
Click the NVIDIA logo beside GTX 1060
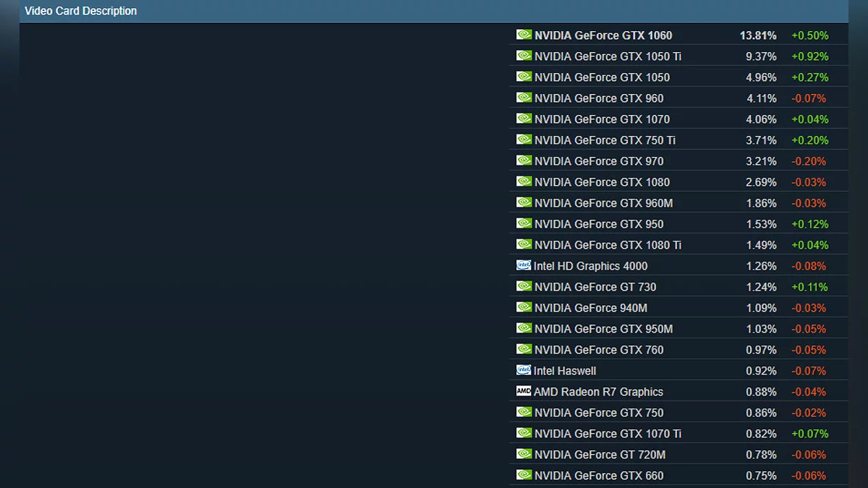524,35
